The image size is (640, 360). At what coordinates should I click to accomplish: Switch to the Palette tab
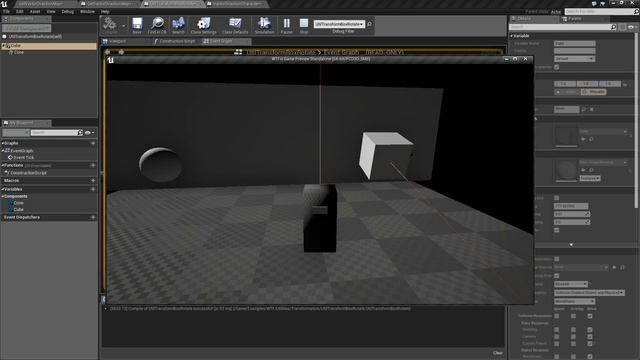(574, 19)
